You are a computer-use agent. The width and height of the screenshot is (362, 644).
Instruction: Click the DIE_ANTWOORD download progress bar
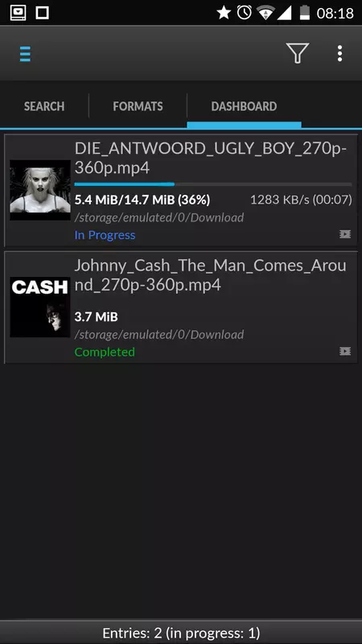click(x=213, y=184)
